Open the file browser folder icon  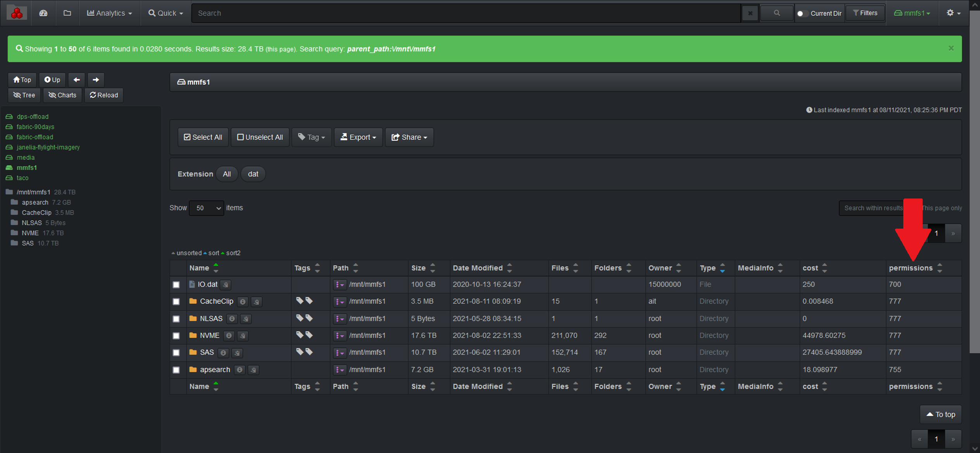(67, 13)
